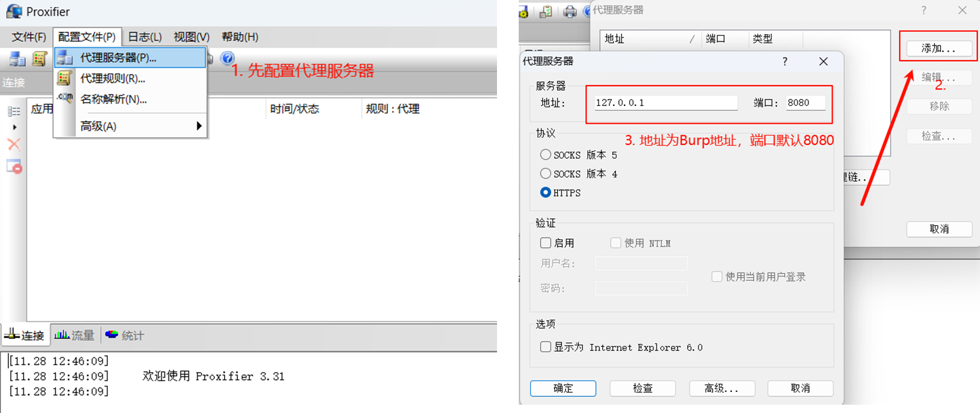980x413 pixels.
Task: Open the 视图(V) menu
Action: (191, 37)
